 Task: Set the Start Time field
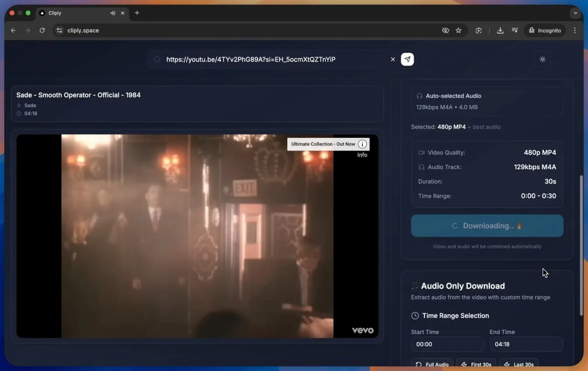click(447, 344)
